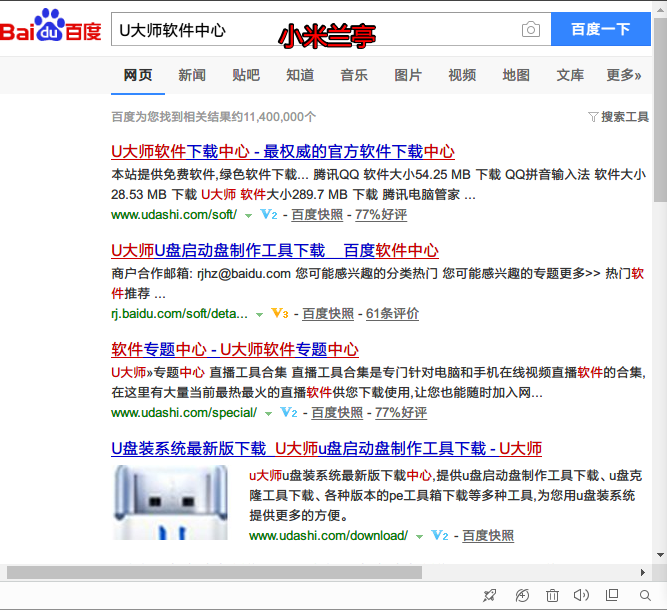Image resolution: width=667 pixels, height=610 pixels.
Task: Click 77%好评 under www.udashi.com/soft/ result
Action: tap(381, 214)
